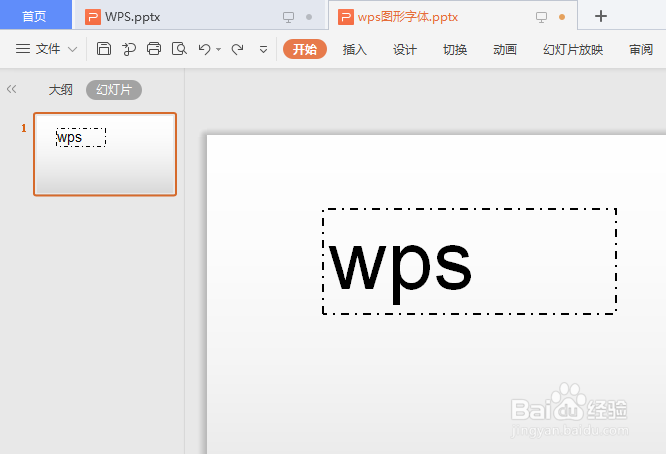The width and height of the screenshot is (666, 454).
Task: Go to the 切换 ribbon tab
Action: 455,49
